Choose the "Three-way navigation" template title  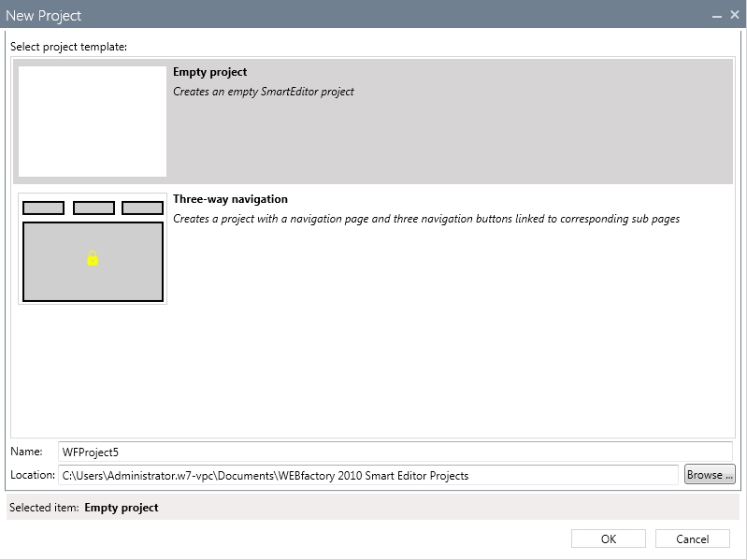coord(230,199)
